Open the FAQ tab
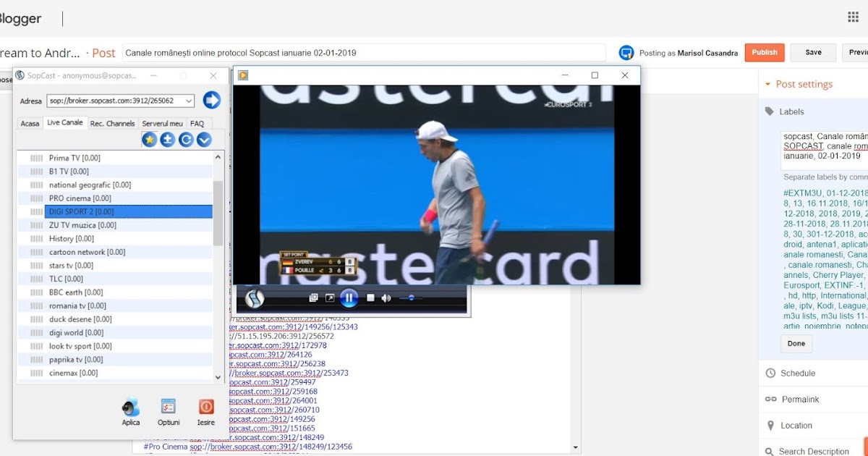This screenshot has width=868, height=456. (x=197, y=123)
